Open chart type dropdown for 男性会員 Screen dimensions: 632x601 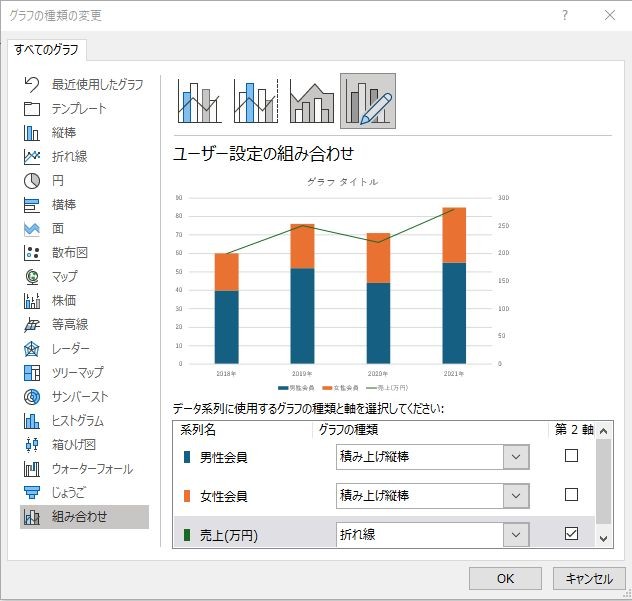click(516, 457)
